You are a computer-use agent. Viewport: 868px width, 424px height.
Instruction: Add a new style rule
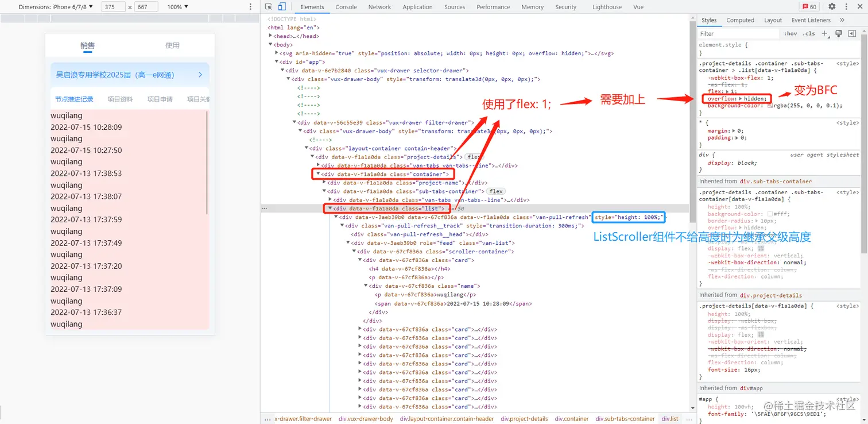click(825, 33)
